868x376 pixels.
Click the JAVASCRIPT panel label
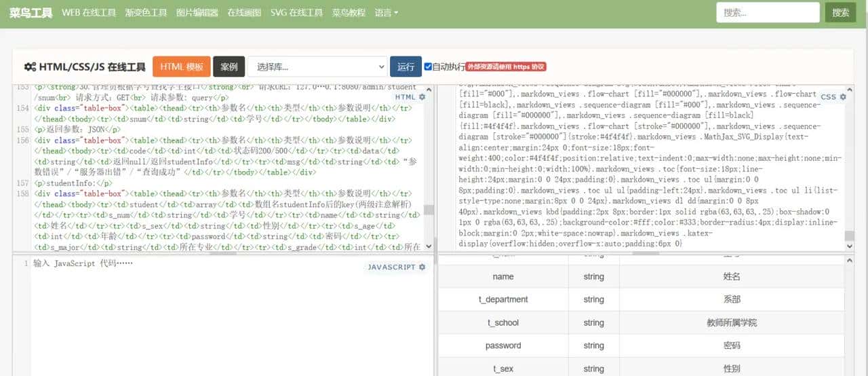pos(391,267)
